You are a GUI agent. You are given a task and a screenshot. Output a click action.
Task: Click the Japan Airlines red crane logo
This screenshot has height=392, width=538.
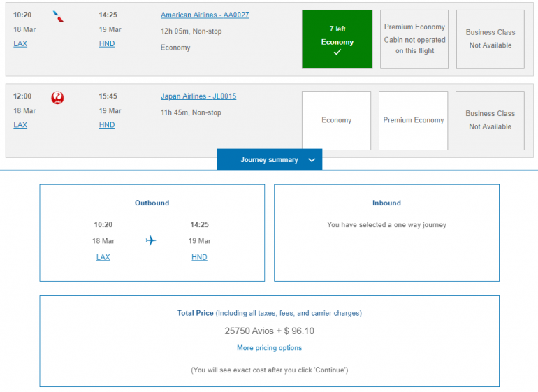click(x=57, y=98)
